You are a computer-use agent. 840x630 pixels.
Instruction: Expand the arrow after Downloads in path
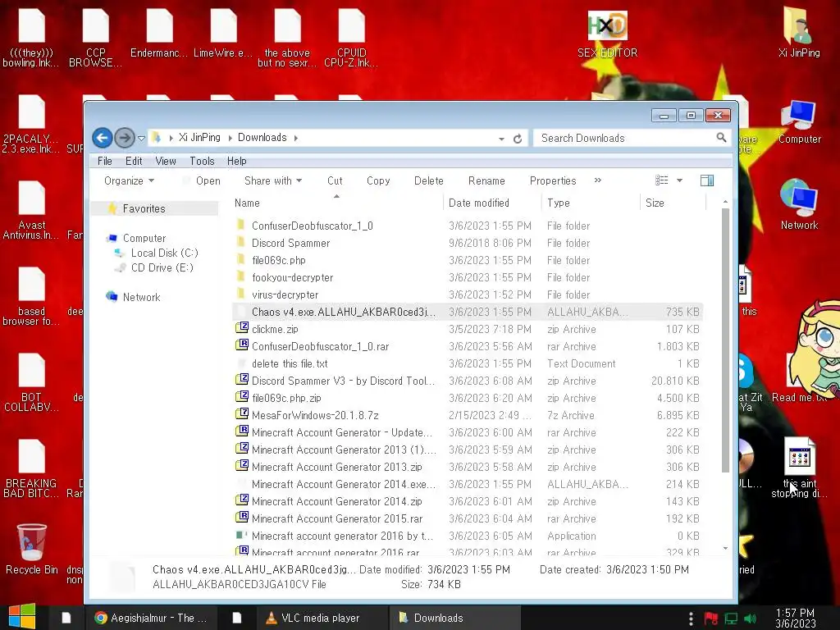tap(295, 138)
